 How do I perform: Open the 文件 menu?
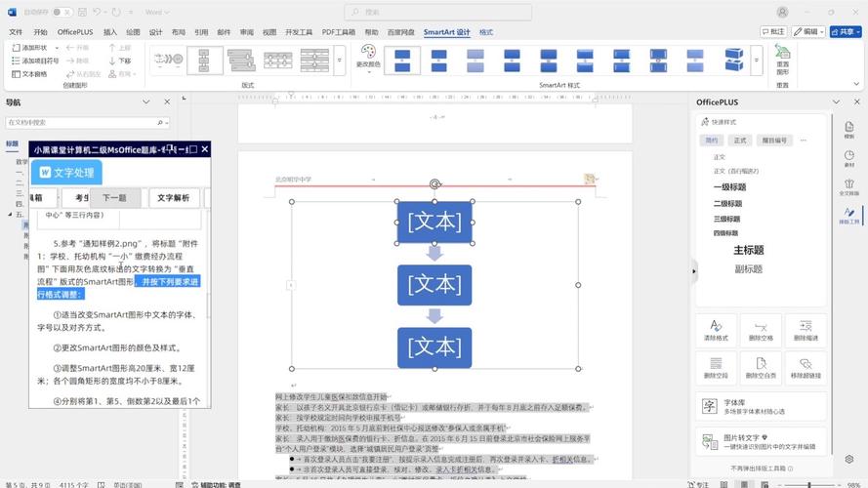point(16,32)
